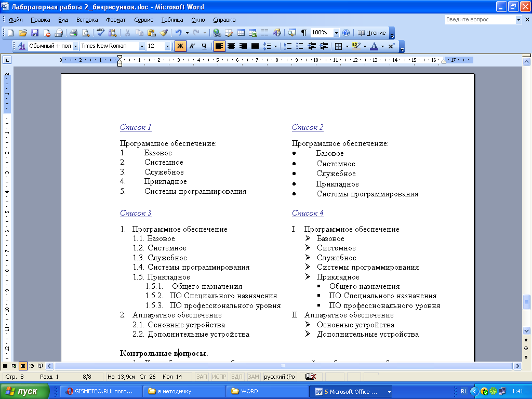The width and height of the screenshot is (532, 399).
Task: Click the horizontal scrollbar right arrow
Action: [517, 366]
